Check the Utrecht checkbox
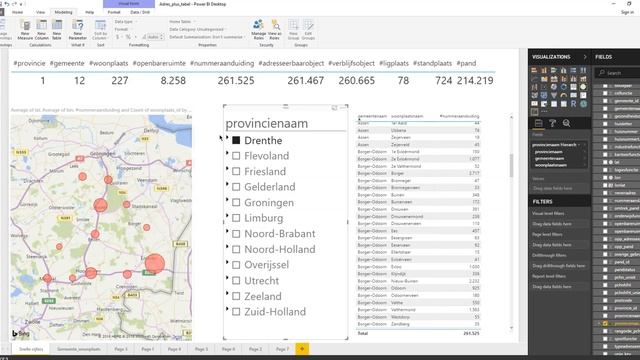The image size is (640, 360). [x=236, y=280]
